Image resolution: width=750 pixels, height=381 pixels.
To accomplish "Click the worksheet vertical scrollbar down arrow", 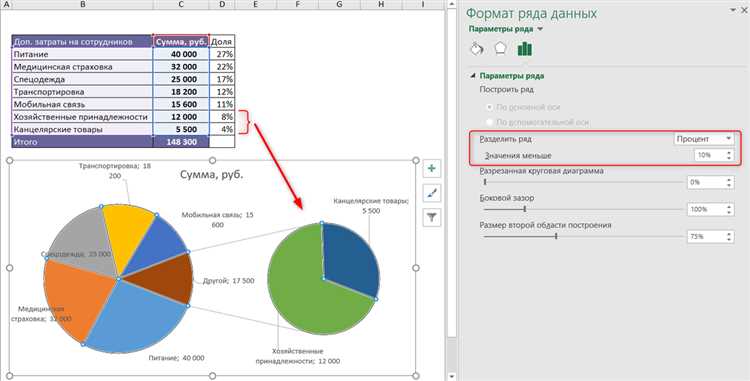I will (x=452, y=376).
